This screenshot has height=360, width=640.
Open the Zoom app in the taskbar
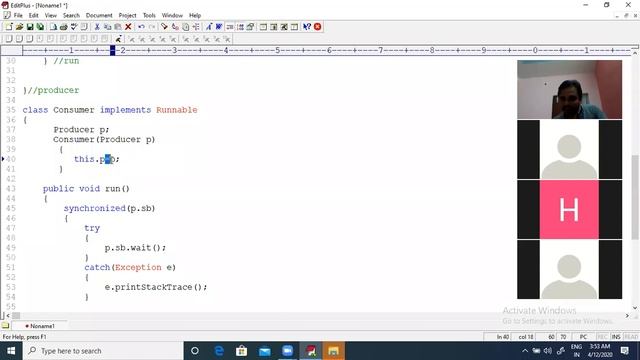click(x=287, y=351)
